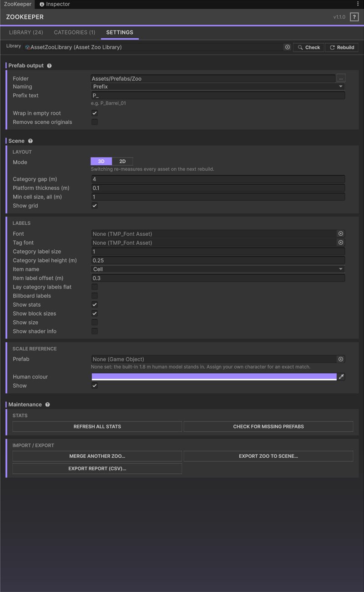This screenshot has width=364, height=592.
Task: Open the window kebab menu
Action: tap(358, 4)
